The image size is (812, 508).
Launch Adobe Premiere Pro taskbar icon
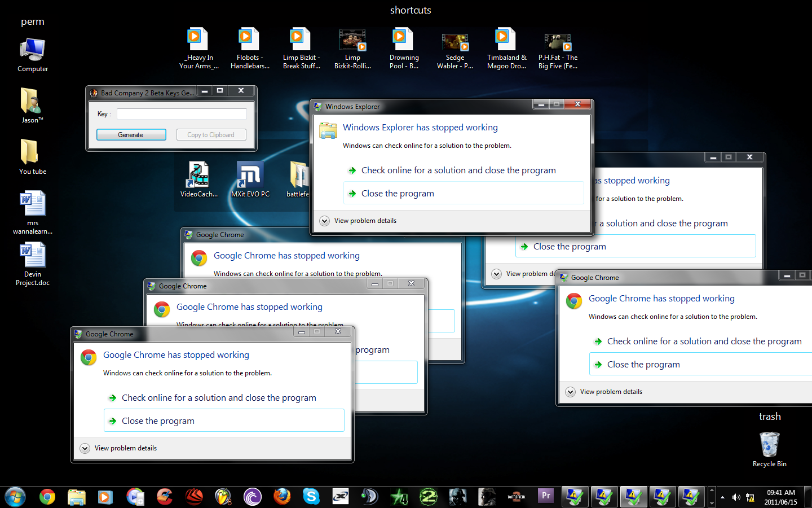pos(546,496)
